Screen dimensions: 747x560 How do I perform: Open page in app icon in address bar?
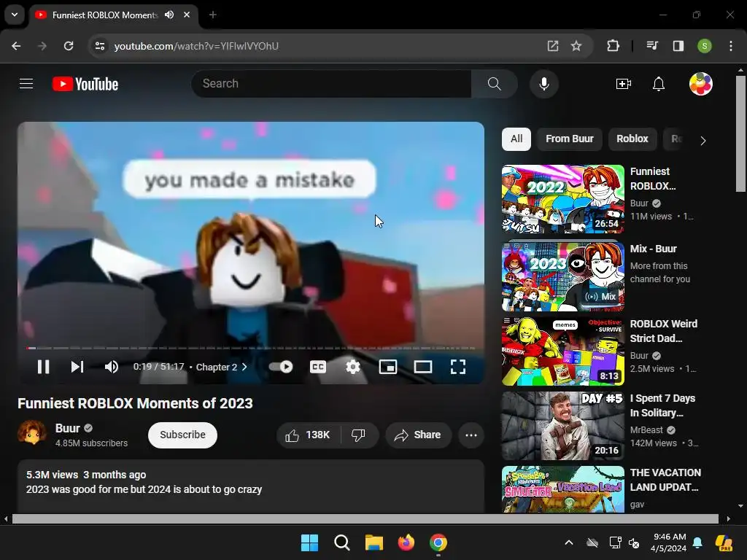click(x=553, y=46)
